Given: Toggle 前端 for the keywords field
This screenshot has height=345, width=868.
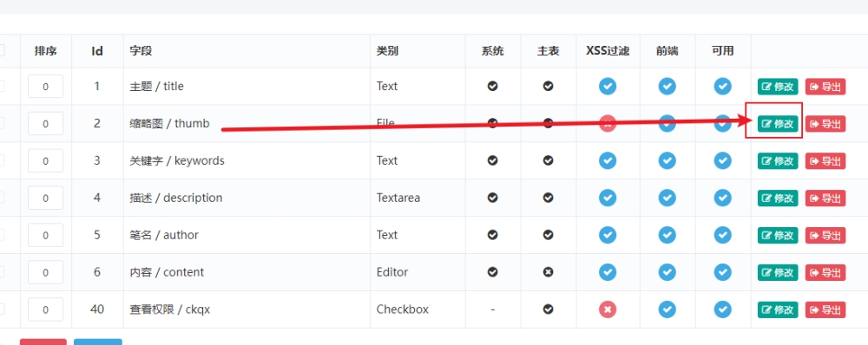Looking at the screenshot, I should (x=667, y=160).
